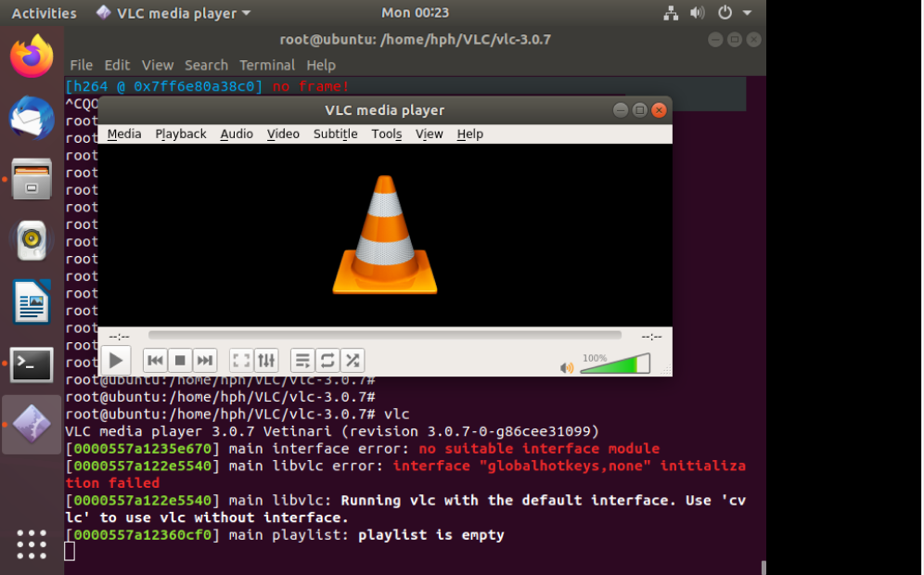Minimize the VLC media player window
924x575 pixels.
[620, 110]
